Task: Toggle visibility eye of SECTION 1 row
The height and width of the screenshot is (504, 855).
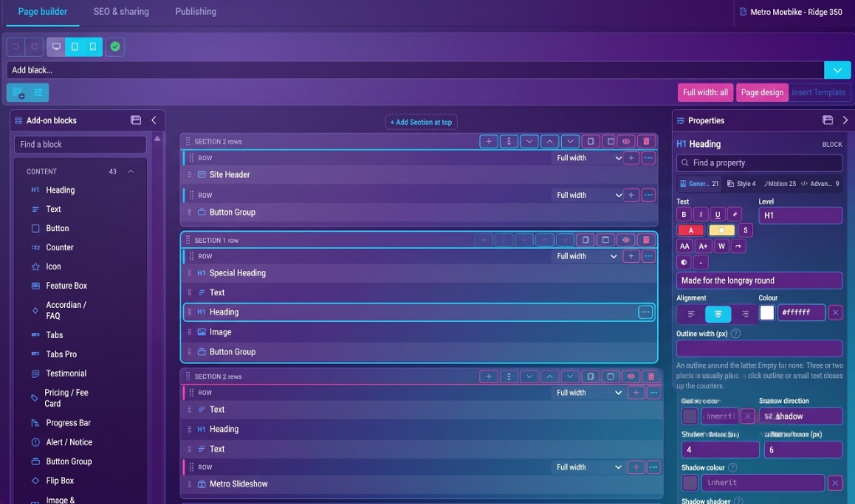Action: (626, 240)
